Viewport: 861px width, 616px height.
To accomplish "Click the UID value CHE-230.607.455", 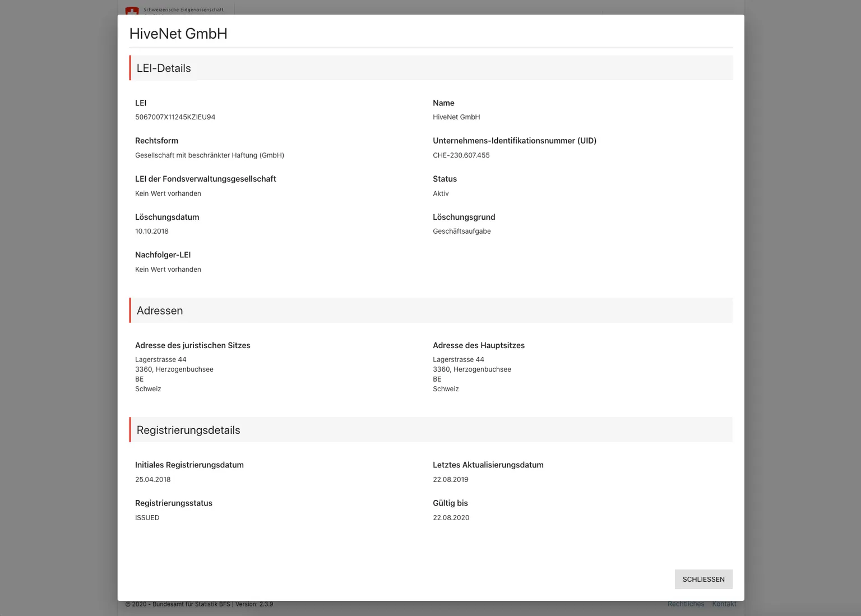I will [x=461, y=155].
